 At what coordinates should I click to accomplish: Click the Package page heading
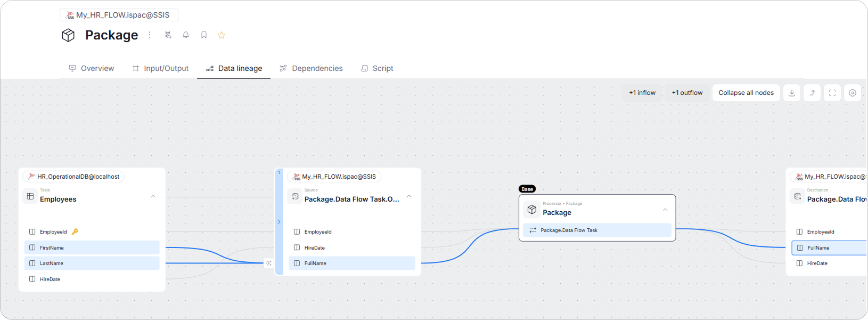(112, 35)
